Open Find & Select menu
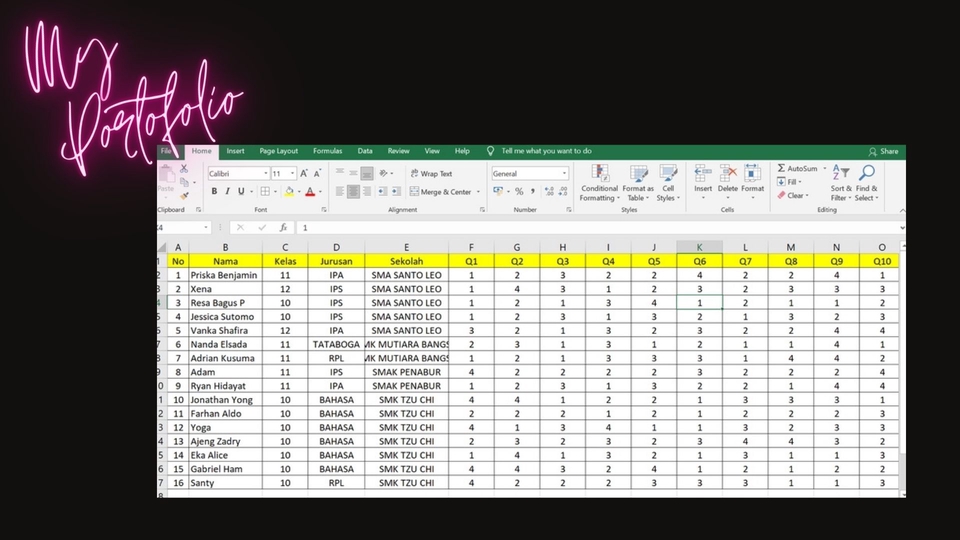 (866, 183)
